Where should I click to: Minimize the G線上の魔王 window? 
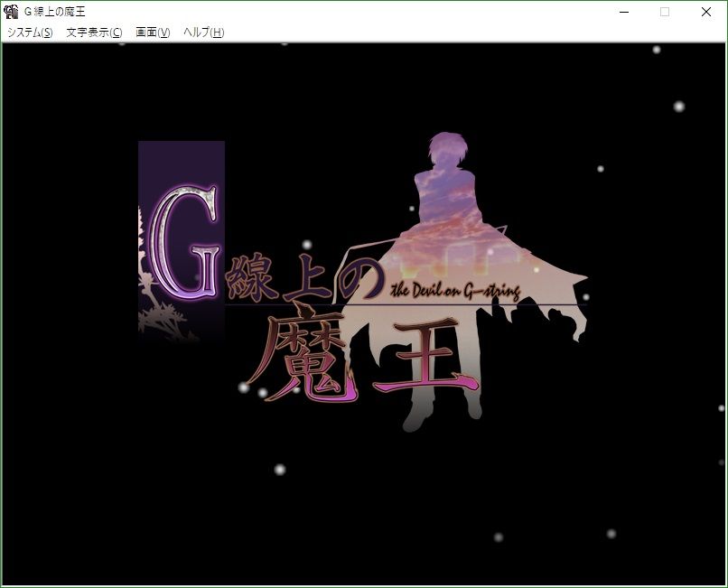[x=624, y=12]
